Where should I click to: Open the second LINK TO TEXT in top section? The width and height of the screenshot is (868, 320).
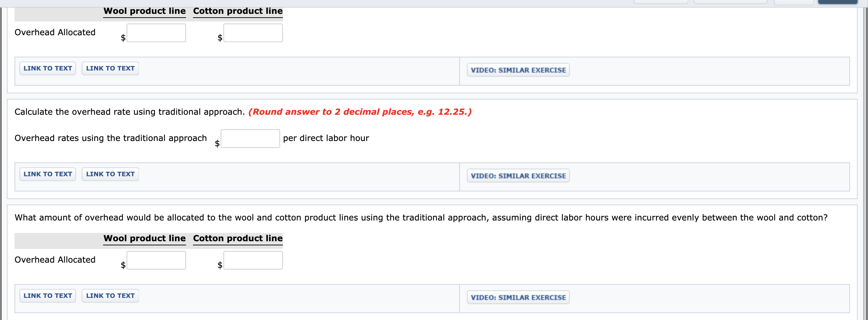[x=110, y=68]
